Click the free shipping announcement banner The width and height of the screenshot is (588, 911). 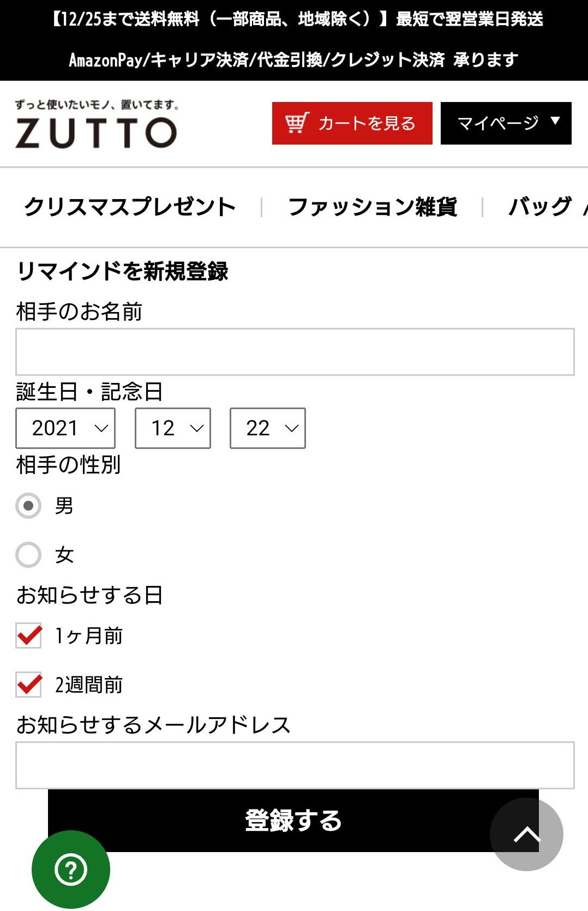tap(294, 20)
